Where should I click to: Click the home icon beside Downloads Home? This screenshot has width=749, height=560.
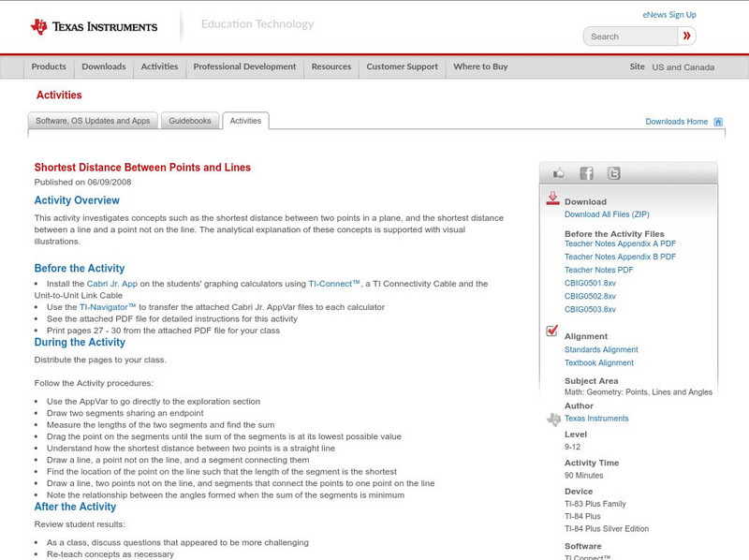[718, 122]
